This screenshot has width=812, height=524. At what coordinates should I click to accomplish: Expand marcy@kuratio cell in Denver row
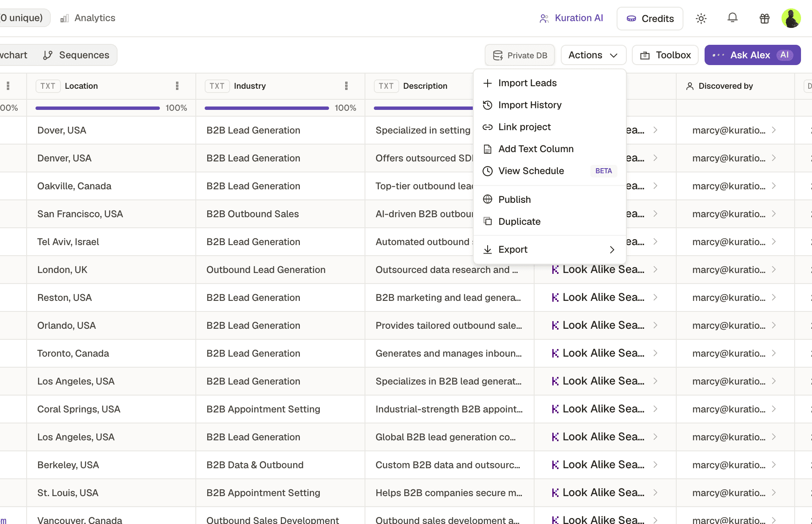pos(774,158)
